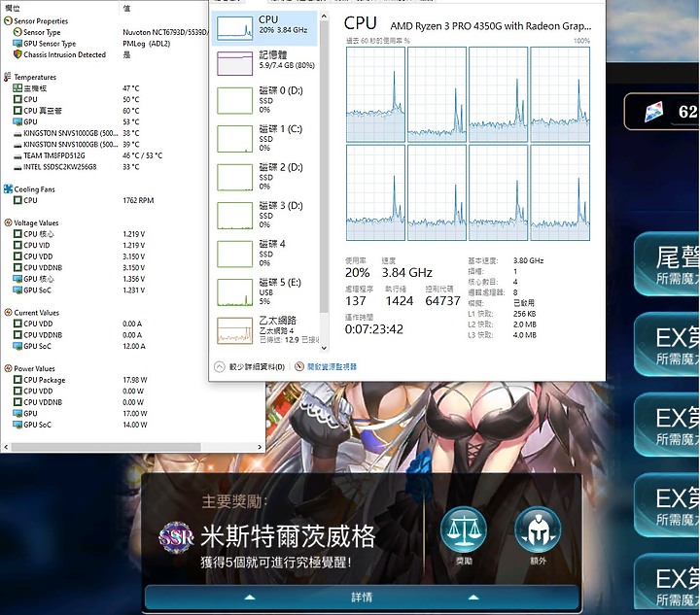
Task: Click Temperatures thermometer group icon
Action: (x=7, y=77)
